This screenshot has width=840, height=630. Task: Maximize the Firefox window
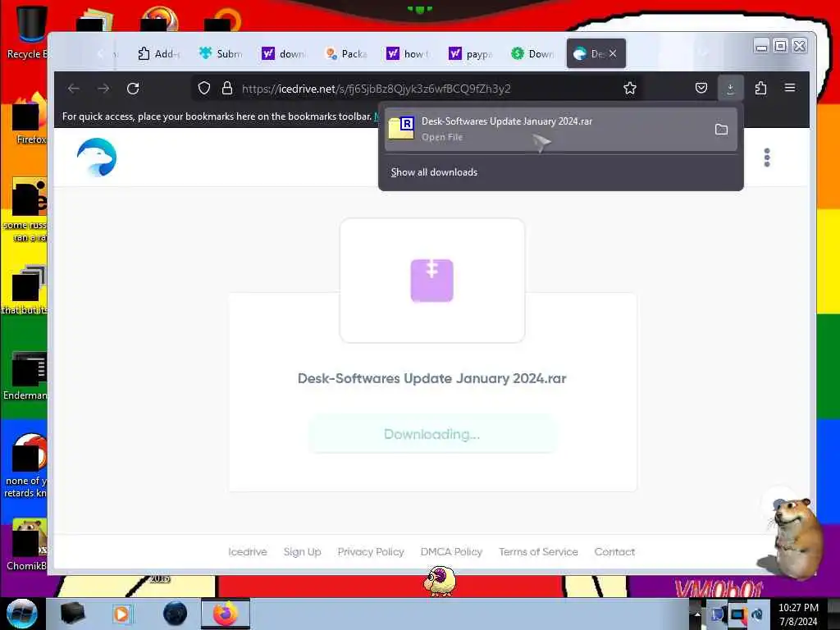tap(781, 47)
